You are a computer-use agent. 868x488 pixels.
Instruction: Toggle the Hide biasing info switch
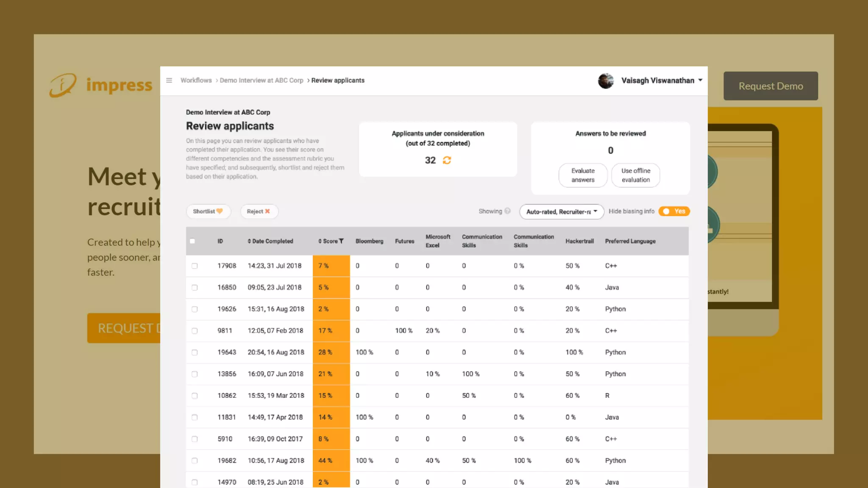pyautogui.click(x=674, y=211)
